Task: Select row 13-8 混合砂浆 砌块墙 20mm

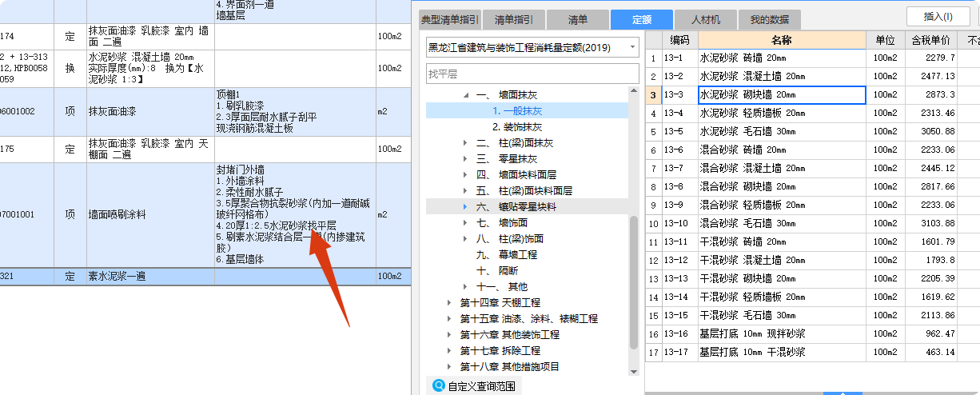Action: (811, 186)
